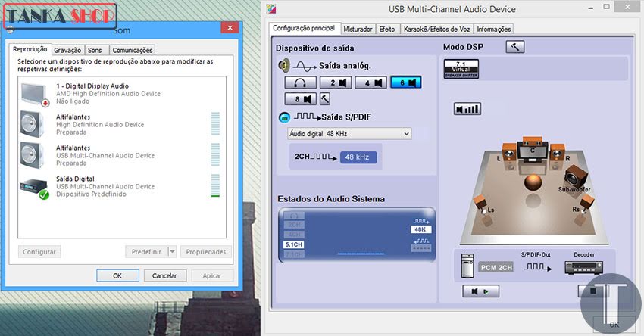Click USB Altifalantes level meter
This screenshot has width=644, height=336.
coord(215,154)
